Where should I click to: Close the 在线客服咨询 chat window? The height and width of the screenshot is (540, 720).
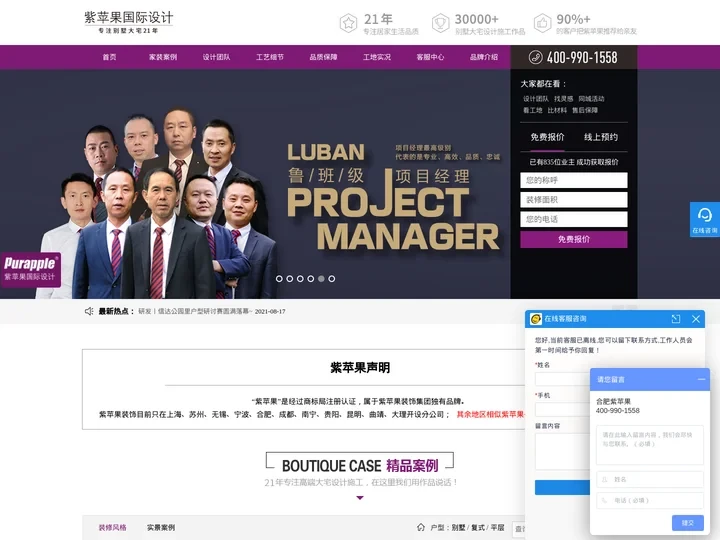point(696,319)
